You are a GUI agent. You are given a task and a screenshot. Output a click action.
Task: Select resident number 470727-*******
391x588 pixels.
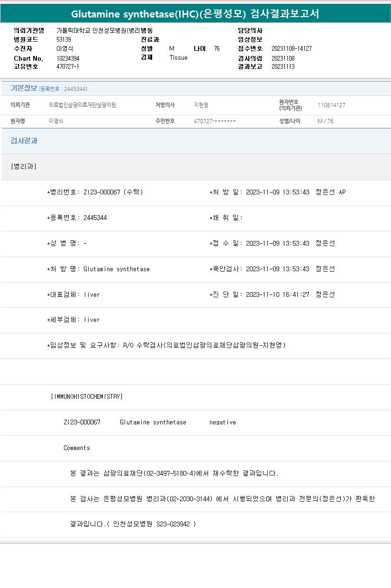click(215, 121)
